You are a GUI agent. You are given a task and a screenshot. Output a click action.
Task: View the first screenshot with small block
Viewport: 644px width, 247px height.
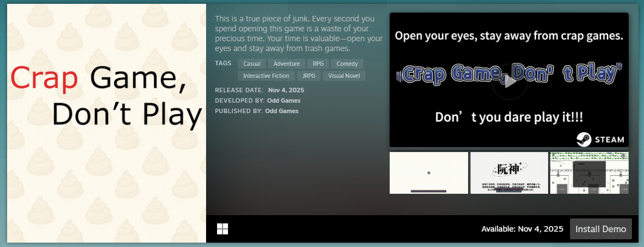tap(429, 172)
